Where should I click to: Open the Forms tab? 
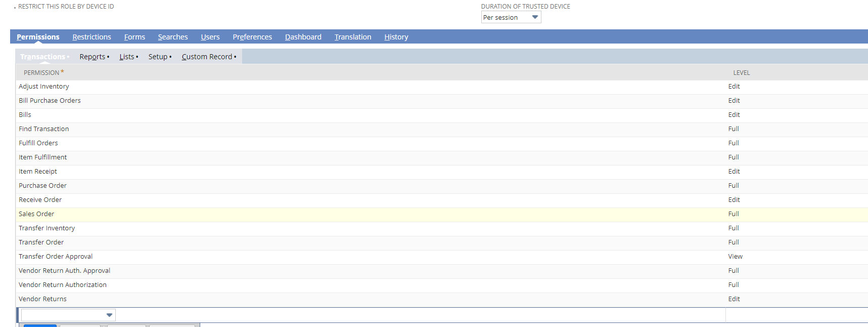[x=134, y=37]
